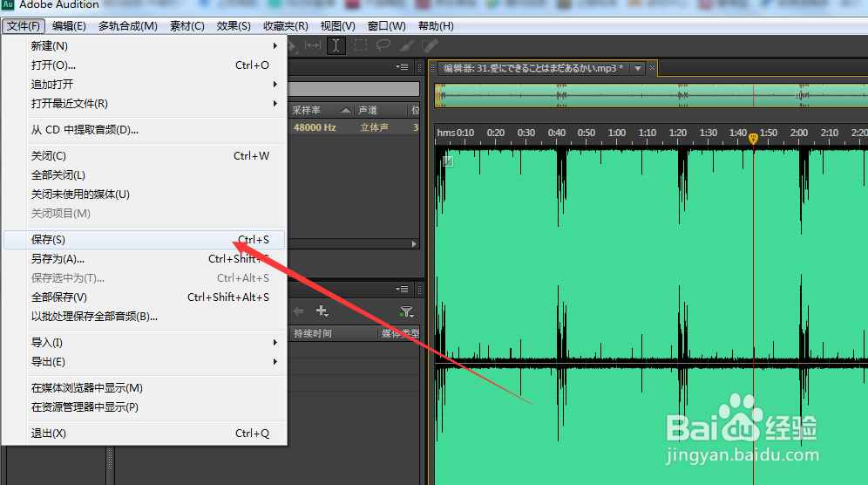The height and width of the screenshot is (485, 868).
Task: Click the 媒体类型 column header
Action: [400, 333]
